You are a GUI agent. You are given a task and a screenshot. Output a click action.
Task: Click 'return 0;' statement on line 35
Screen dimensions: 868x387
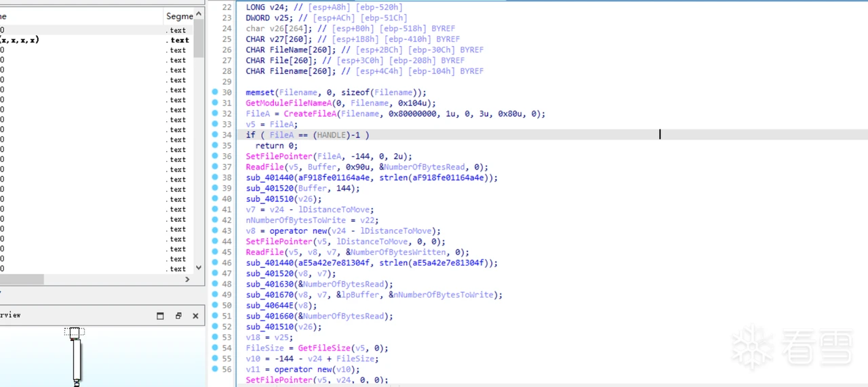pos(277,146)
